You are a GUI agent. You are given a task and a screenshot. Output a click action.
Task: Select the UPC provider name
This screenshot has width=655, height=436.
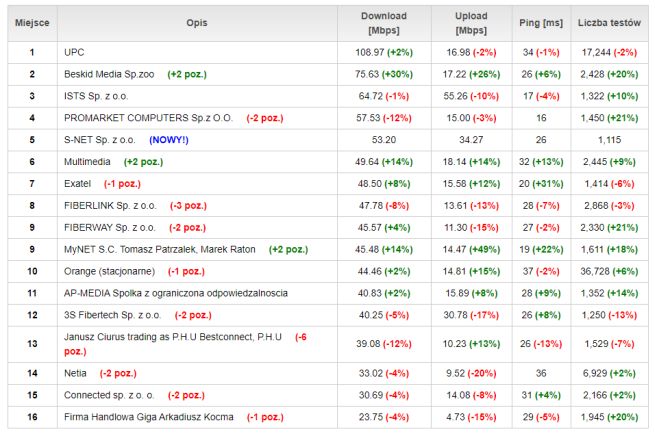click(x=75, y=51)
